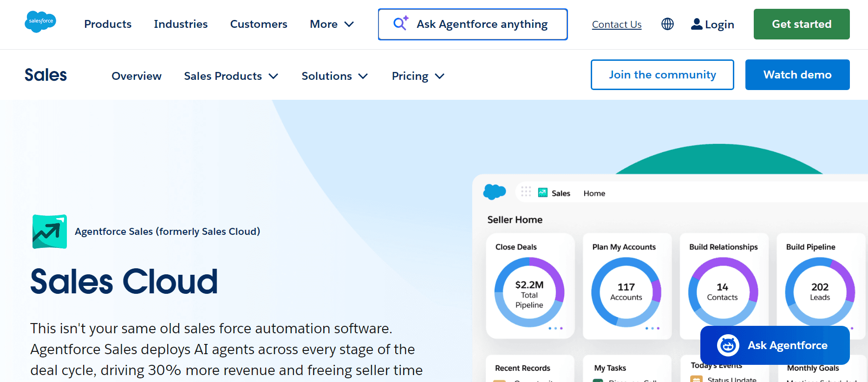This screenshot has width=868, height=382.
Task: Click the Ask Agentforce chat button
Action: click(x=775, y=345)
